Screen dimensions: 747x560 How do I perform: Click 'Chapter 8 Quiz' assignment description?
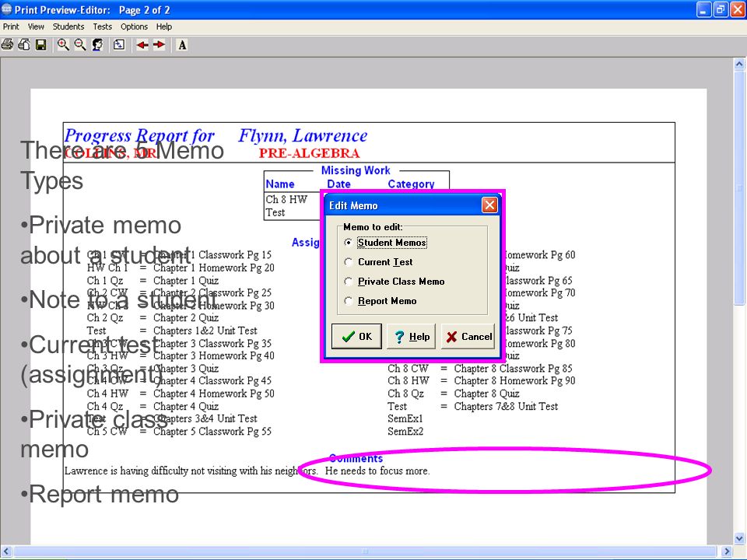(x=486, y=394)
